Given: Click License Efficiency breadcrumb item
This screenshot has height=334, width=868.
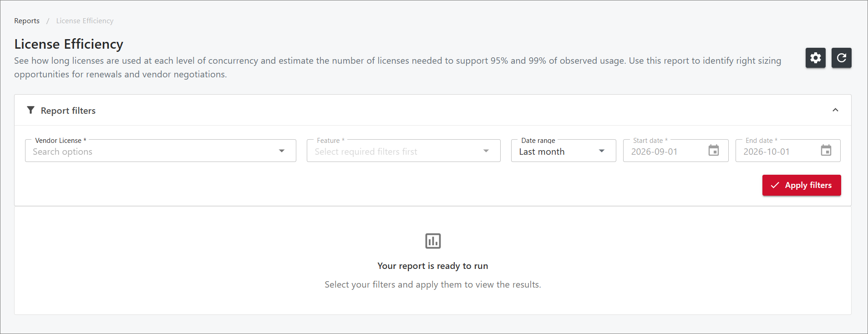Looking at the screenshot, I should pos(85,21).
